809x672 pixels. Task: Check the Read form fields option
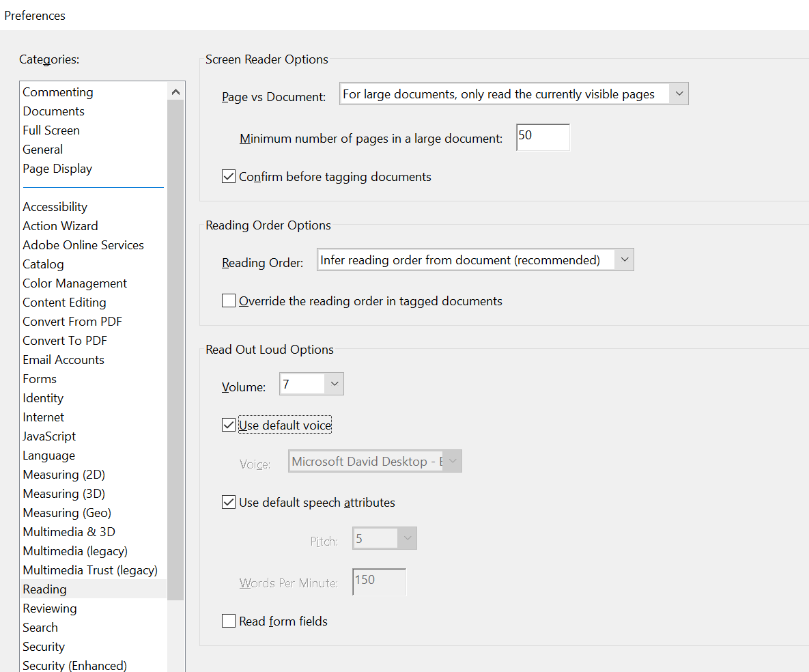[x=229, y=621]
